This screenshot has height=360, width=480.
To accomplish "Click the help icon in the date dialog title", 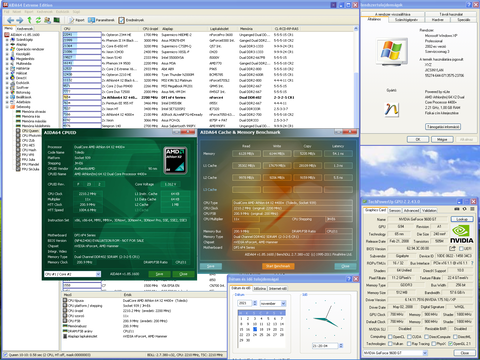I will [349, 279].
